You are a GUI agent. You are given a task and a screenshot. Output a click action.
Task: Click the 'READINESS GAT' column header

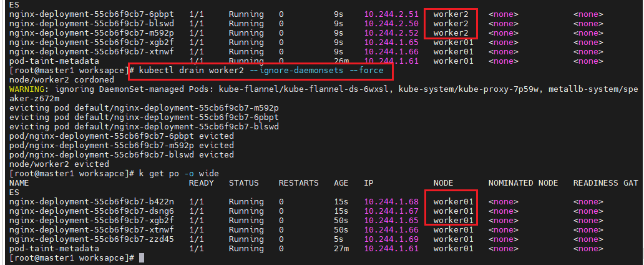coord(606,183)
